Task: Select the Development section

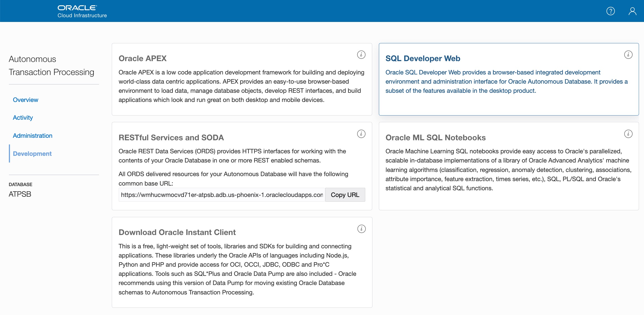Action: click(x=32, y=154)
